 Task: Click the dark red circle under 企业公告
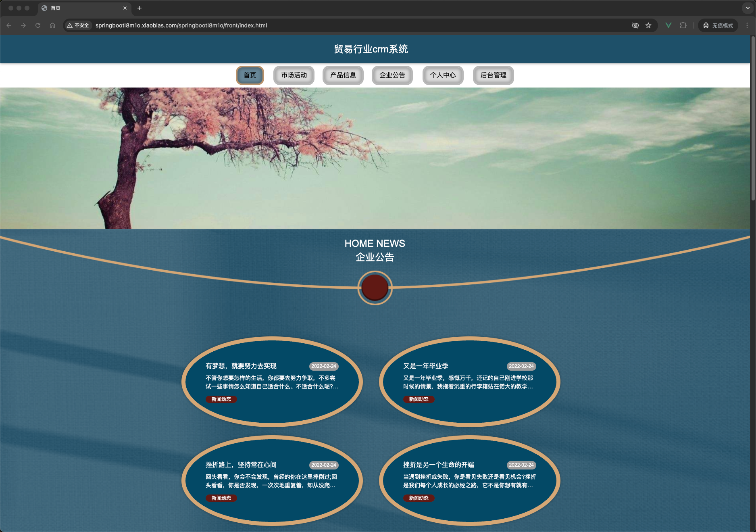(x=375, y=288)
